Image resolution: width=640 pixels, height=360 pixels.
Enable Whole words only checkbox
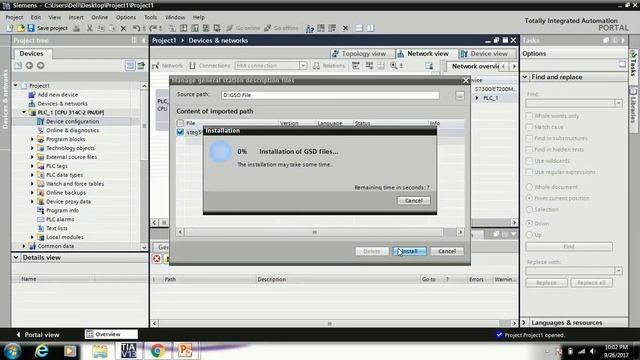coord(529,116)
